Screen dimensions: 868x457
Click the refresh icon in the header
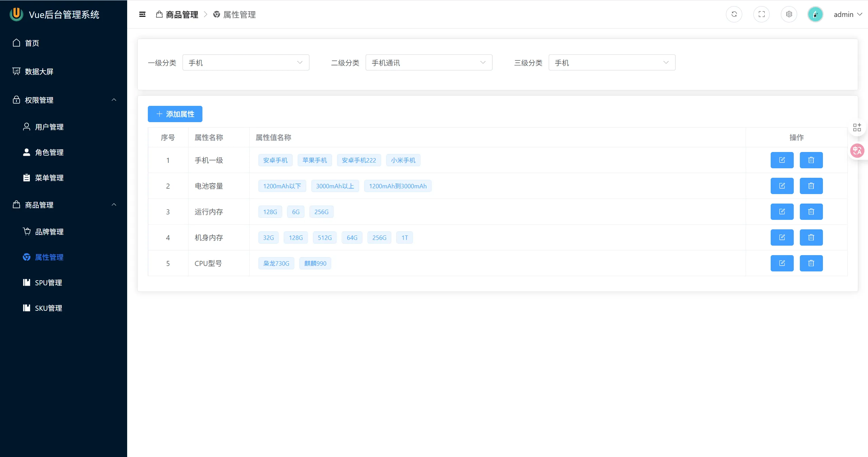tap(734, 14)
